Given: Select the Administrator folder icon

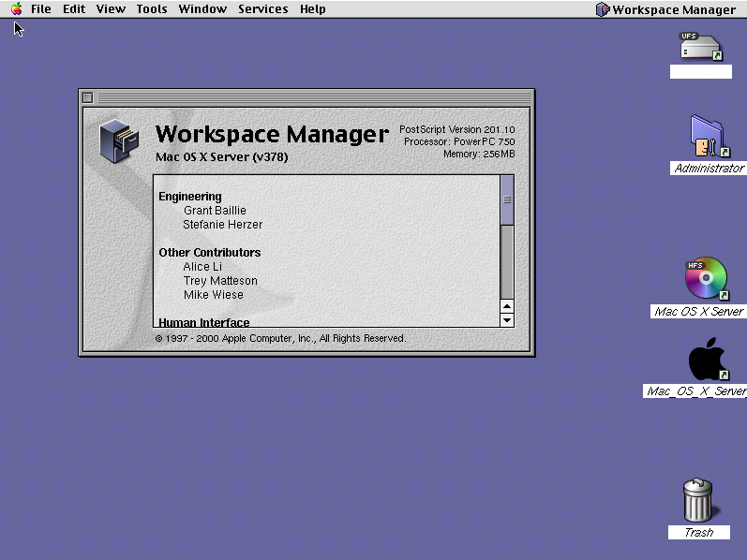Looking at the screenshot, I should 709,136.
